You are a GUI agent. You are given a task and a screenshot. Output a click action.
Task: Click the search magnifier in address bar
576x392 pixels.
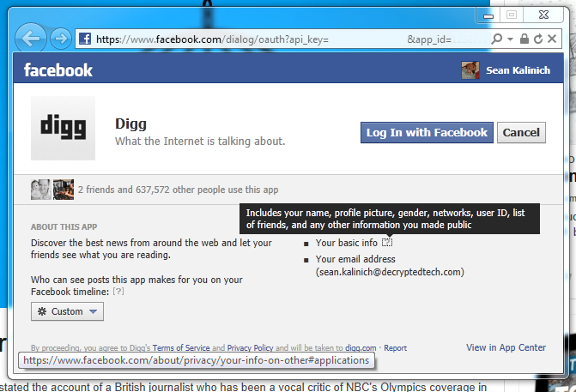point(497,39)
